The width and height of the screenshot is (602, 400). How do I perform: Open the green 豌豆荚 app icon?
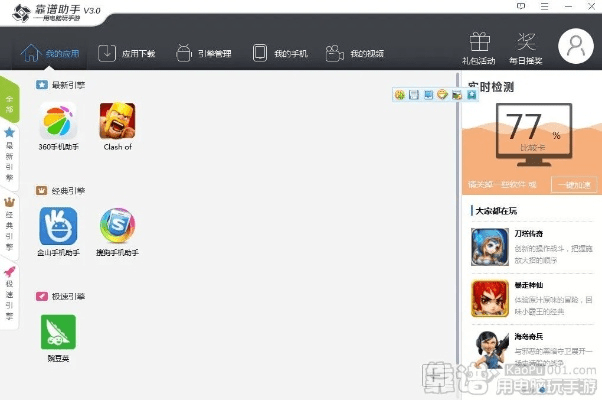tap(57, 331)
